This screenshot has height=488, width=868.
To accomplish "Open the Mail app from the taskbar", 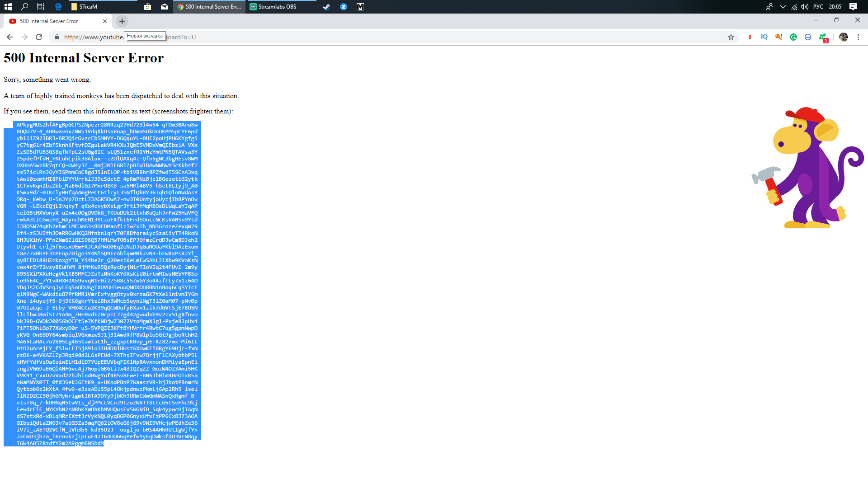I will tap(165, 7).
